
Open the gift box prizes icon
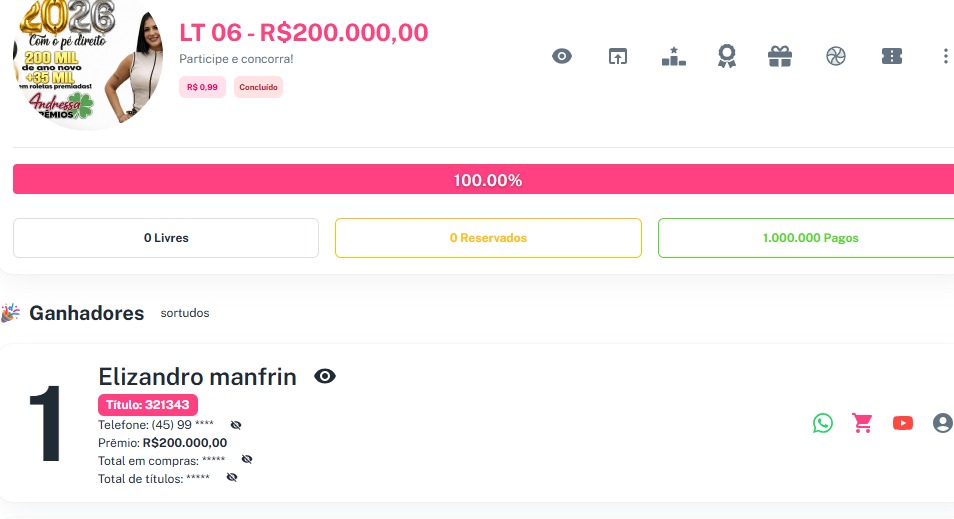[780, 57]
